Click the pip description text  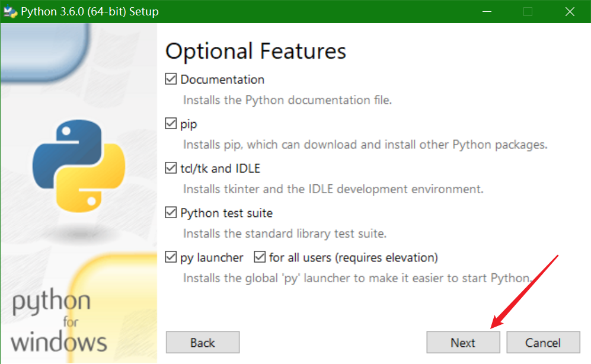pos(365,145)
